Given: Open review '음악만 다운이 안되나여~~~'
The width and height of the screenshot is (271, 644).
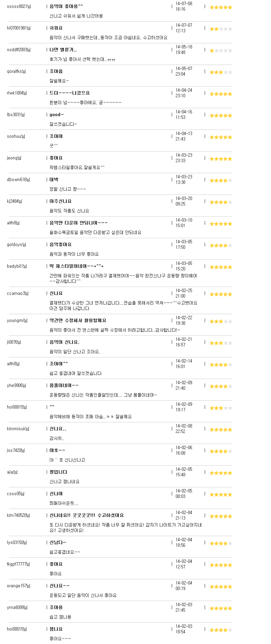Looking at the screenshot, I should tap(79, 223).
